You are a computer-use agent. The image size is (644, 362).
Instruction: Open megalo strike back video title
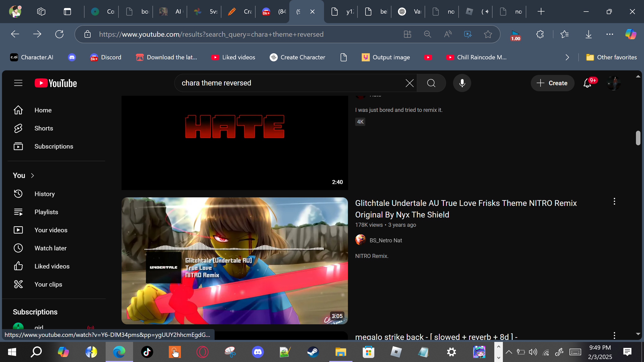click(436, 337)
